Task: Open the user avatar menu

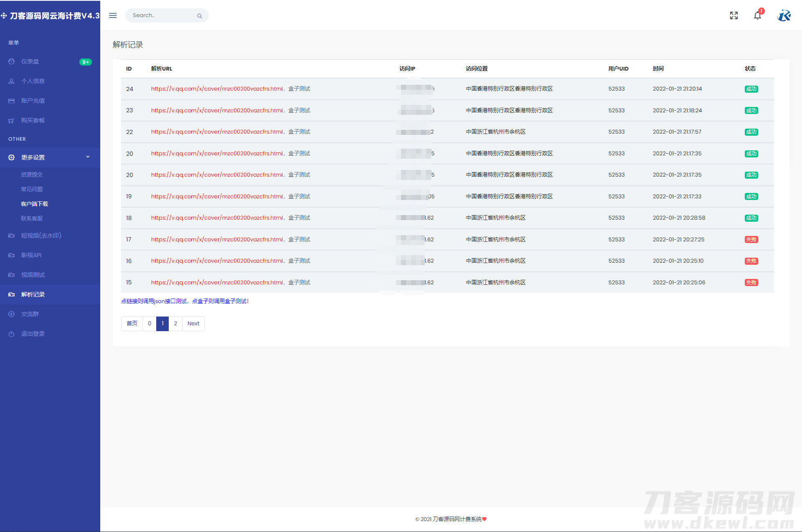Action: (784, 15)
